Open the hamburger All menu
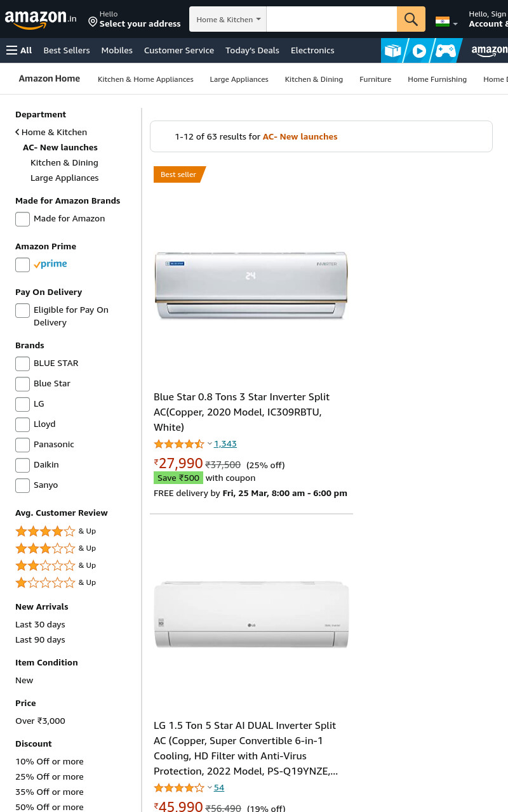This screenshot has width=508, height=812. click(x=19, y=50)
